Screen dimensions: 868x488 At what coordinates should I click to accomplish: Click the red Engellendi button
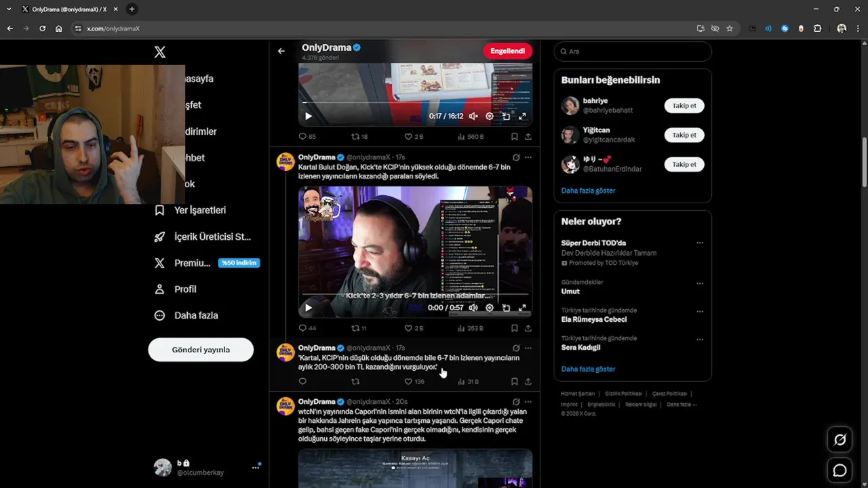pos(507,51)
